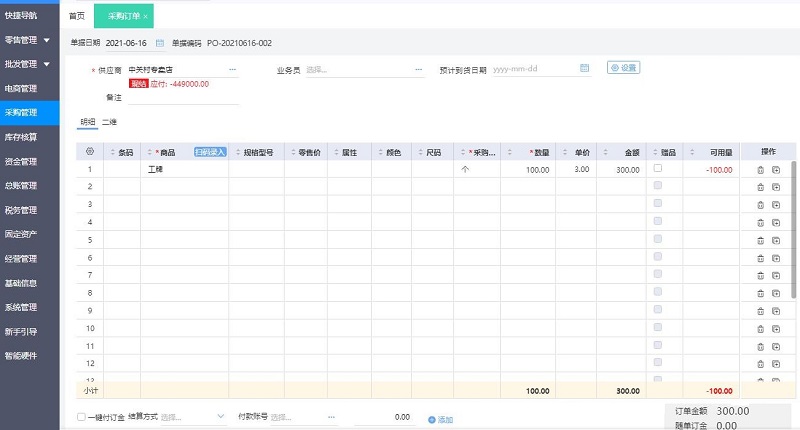800x430 pixels.
Task: Sort by the 可用量 column header arrows
Action: pos(692,152)
